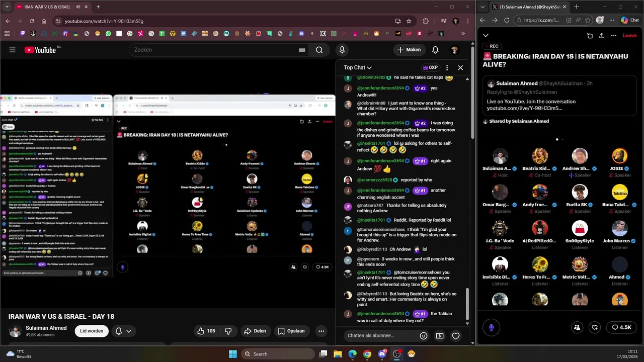The height and width of the screenshot is (362, 644).
Task: Open Edge tab actions dropdown arrow
Action: pos(484,7)
